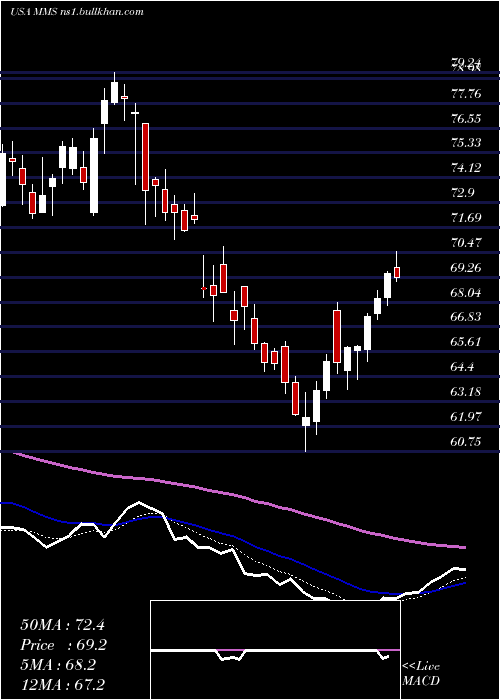Screen dimensions: 500x700
Task: Click the 63.18 price axis label
Action: [466, 392]
